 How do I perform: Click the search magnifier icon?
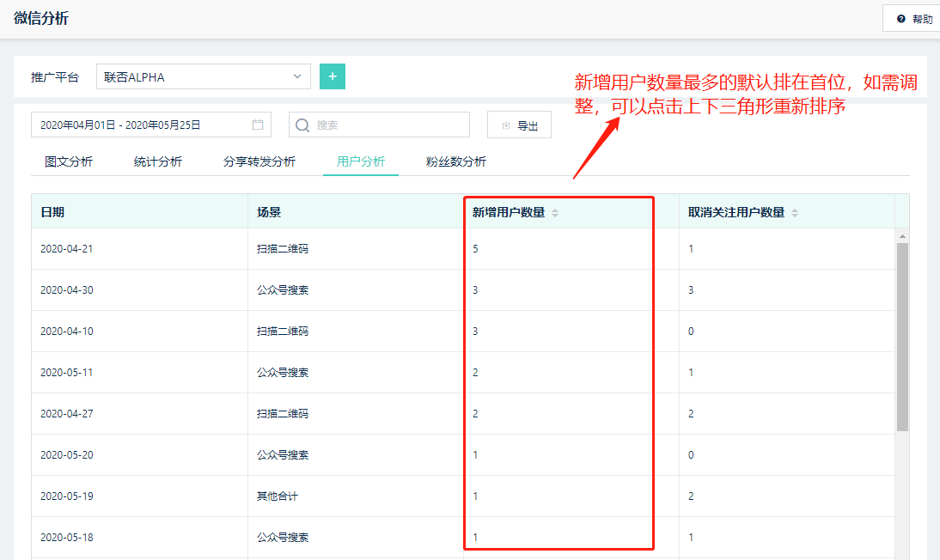pyautogui.click(x=302, y=125)
